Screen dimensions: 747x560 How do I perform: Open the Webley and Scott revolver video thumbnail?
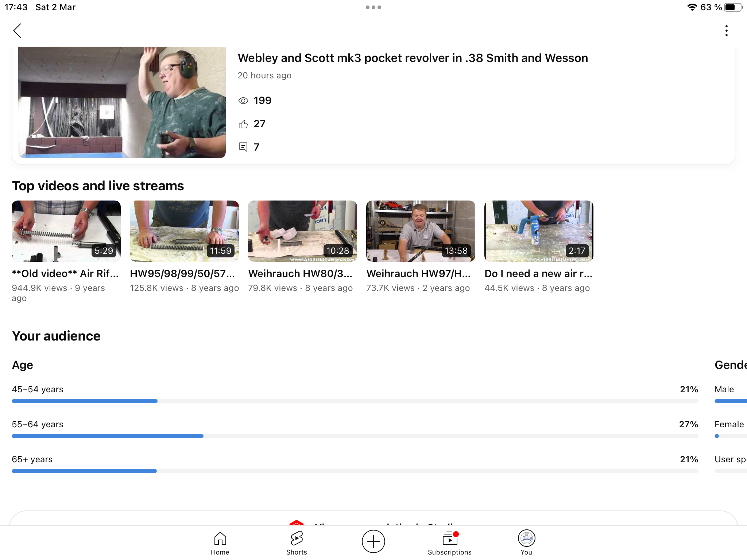[122, 102]
